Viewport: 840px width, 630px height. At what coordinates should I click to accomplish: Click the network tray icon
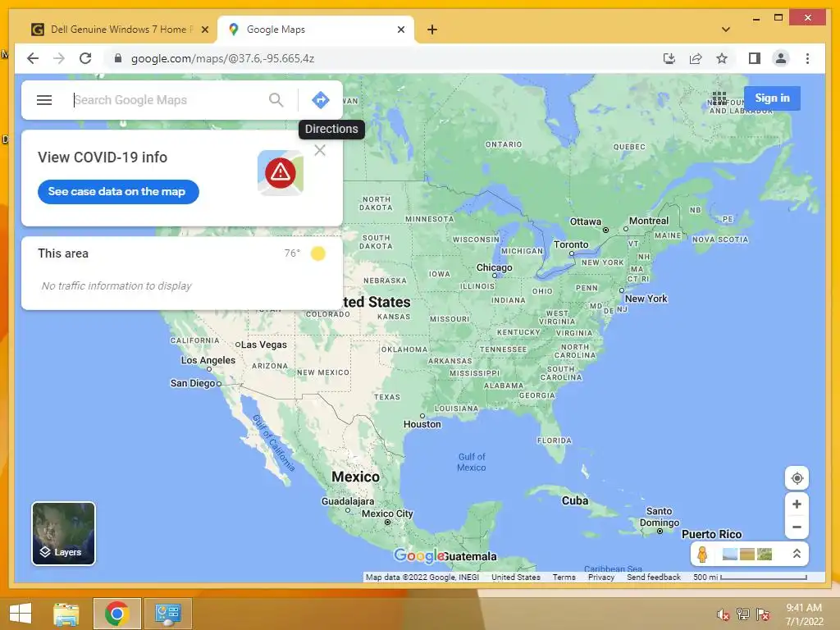click(x=743, y=614)
